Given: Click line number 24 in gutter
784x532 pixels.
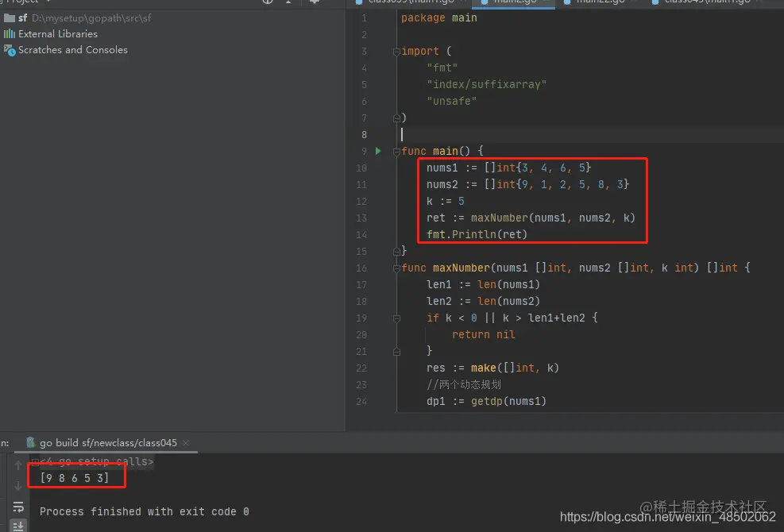Looking at the screenshot, I should pos(361,402).
